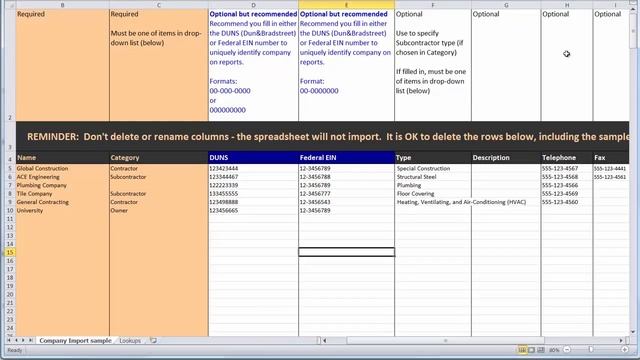Select DUNS value 123423444

[253, 168]
